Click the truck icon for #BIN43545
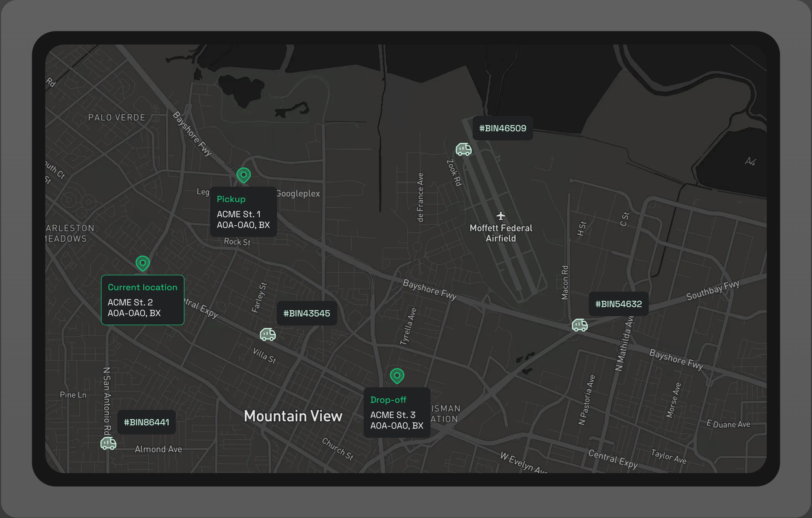 click(268, 334)
